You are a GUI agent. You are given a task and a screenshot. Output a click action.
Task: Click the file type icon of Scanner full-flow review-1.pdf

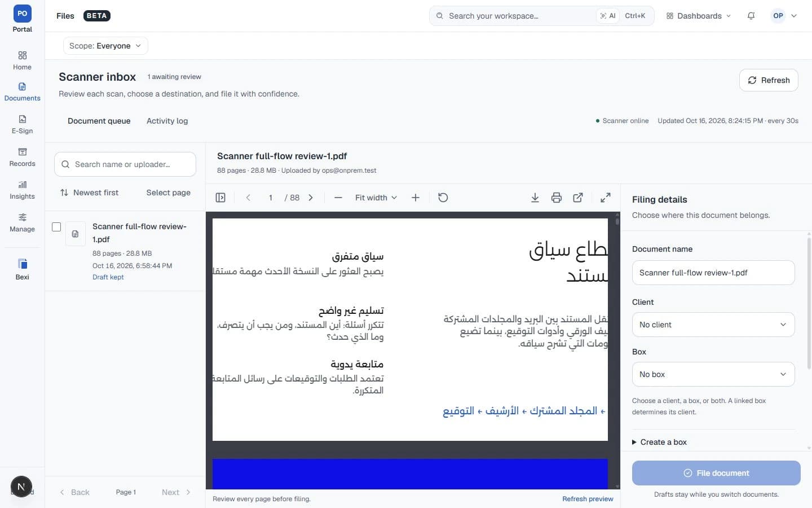point(75,234)
